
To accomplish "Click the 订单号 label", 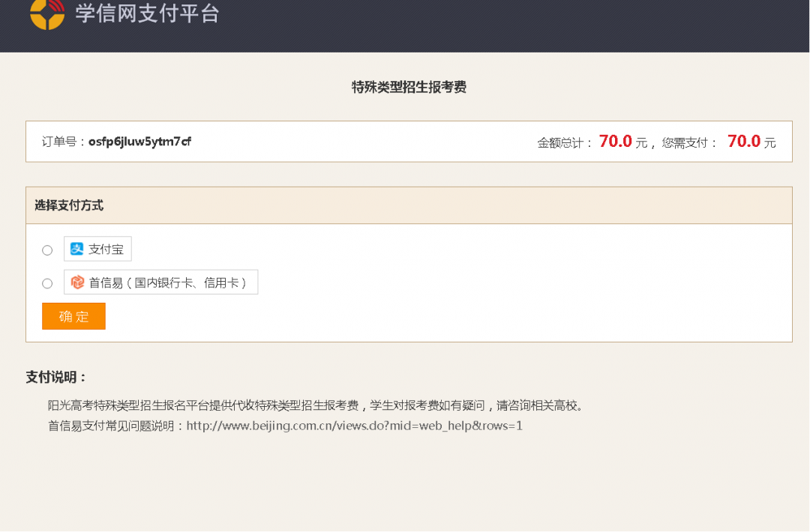I will pyautogui.click(x=63, y=142).
